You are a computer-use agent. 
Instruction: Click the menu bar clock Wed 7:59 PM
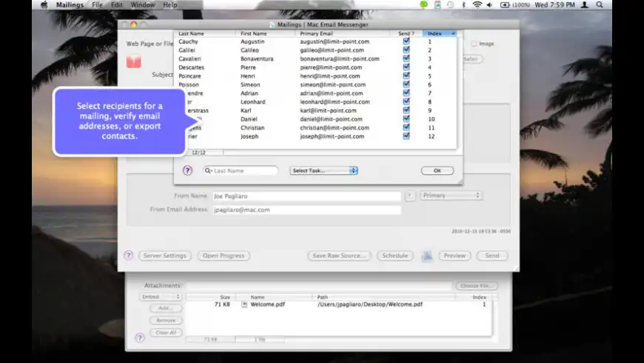tap(554, 5)
